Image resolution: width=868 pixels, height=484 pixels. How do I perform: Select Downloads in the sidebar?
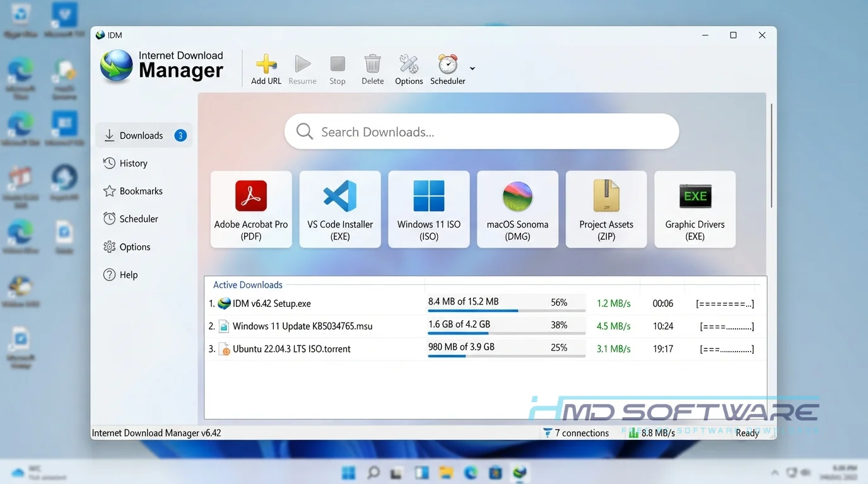144,135
